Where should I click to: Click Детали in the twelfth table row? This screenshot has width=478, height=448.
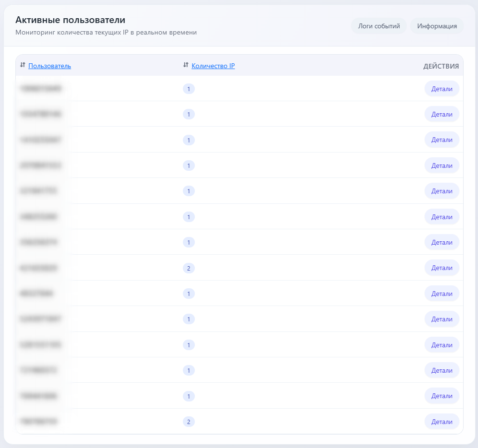pyautogui.click(x=442, y=370)
